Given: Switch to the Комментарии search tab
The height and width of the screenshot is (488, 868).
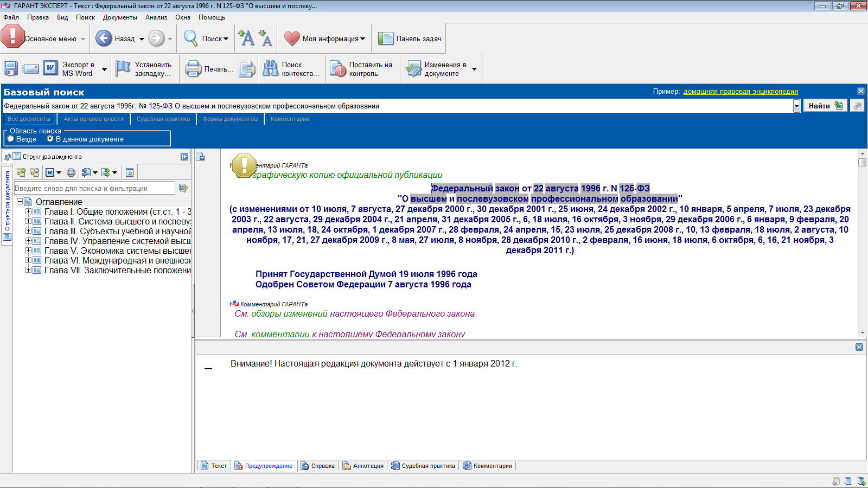Looking at the screenshot, I should click(290, 119).
